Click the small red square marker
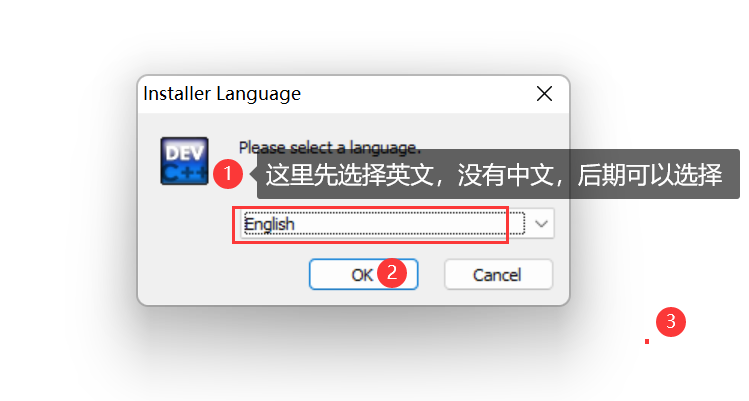Image resolution: width=749 pixels, height=401 pixels. 647,341
